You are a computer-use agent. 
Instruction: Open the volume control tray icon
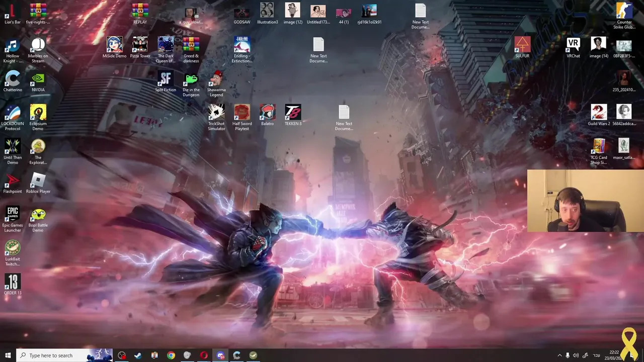(x=576, y=355)
